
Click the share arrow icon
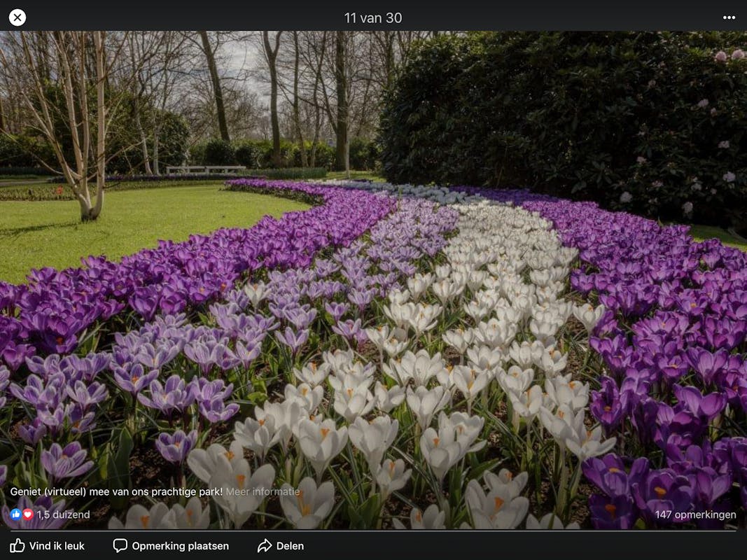(x=265, y=545)
